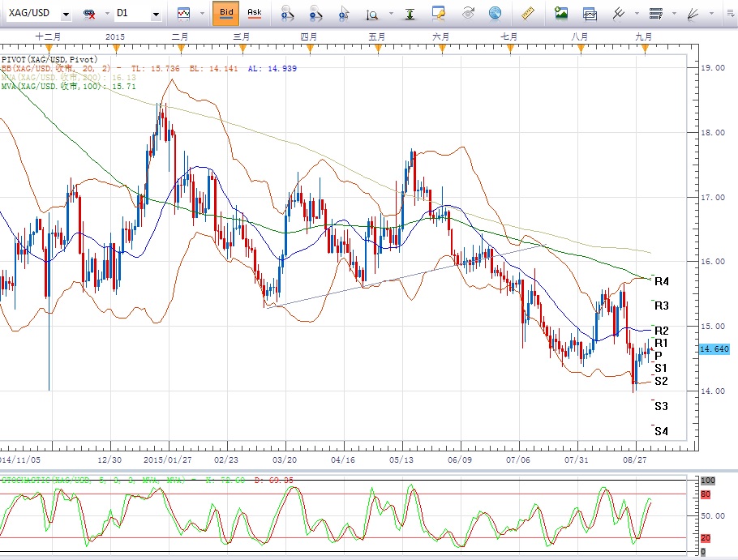The width and height of the screenshot is (738, 560).
Task: Toggle the Ask price button
Action: (x=254, y=13)
